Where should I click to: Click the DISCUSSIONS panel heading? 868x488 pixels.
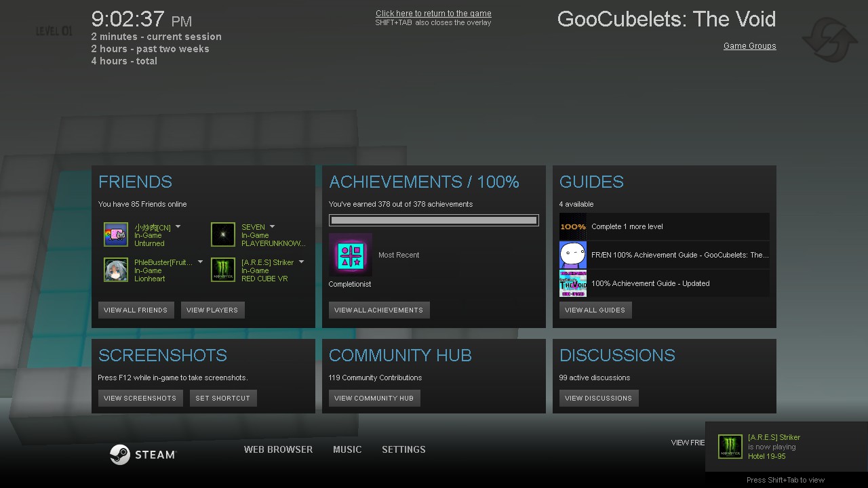pos(617,355)
